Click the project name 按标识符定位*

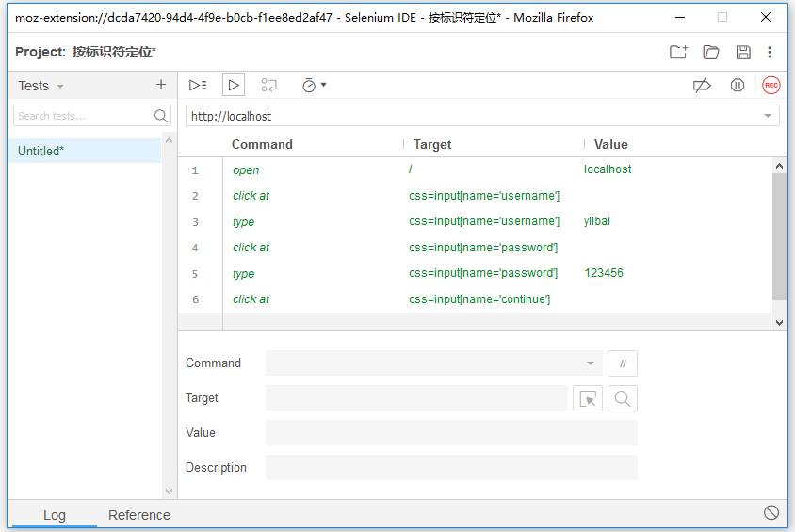[114, 52]
